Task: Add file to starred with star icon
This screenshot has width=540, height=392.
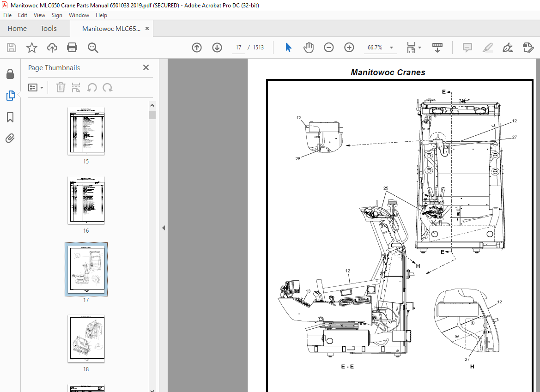Action: (32, 48)
